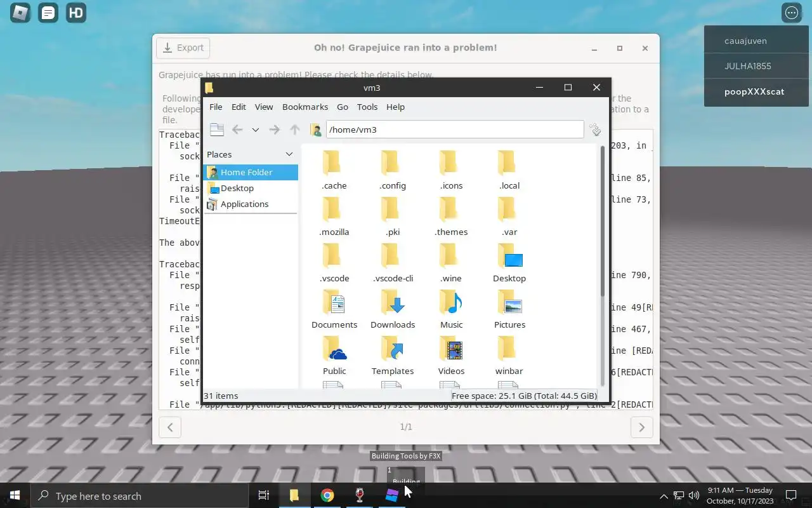Select the Pictures folder
This screenshot has height=508, width=812.
point(509,309)
